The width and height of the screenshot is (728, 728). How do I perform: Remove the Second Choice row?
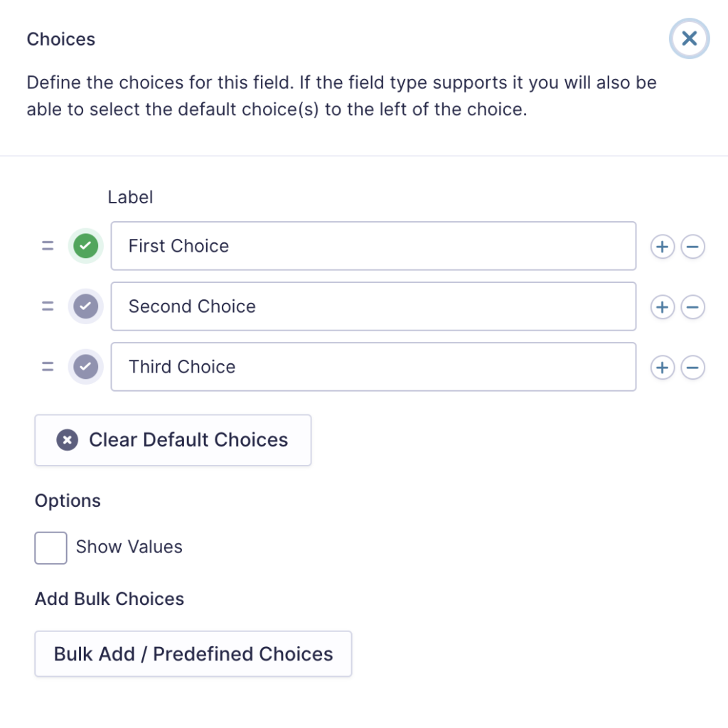692,307
